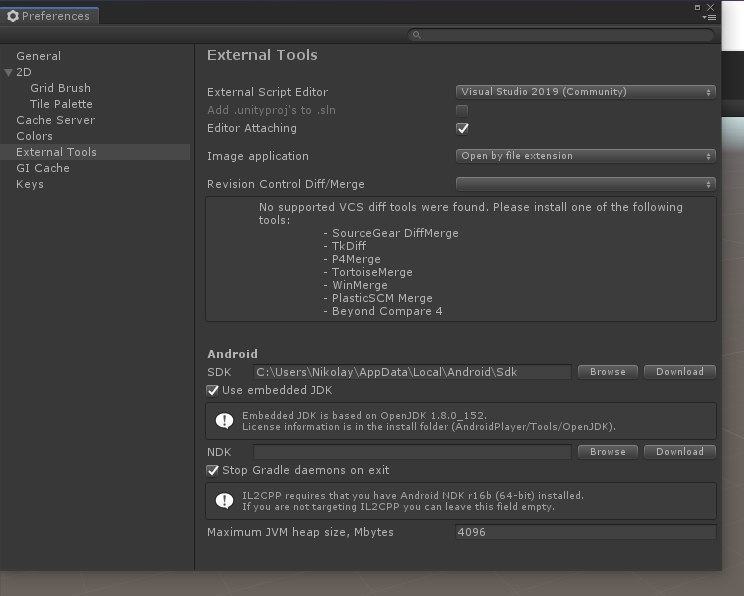Screen dimensions: 744x596
Task: Open Tile Palette preferences
Action: 61,104
